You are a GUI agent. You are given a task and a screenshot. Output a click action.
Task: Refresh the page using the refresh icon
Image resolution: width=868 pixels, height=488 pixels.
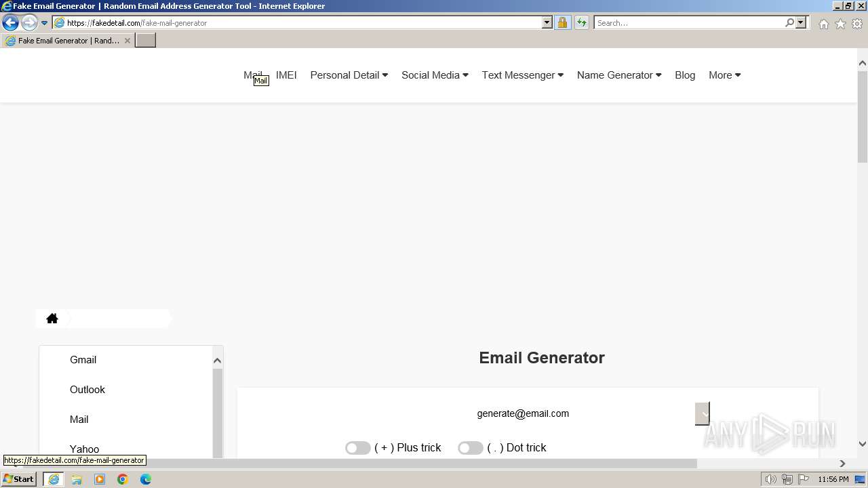tap(581, 23)
